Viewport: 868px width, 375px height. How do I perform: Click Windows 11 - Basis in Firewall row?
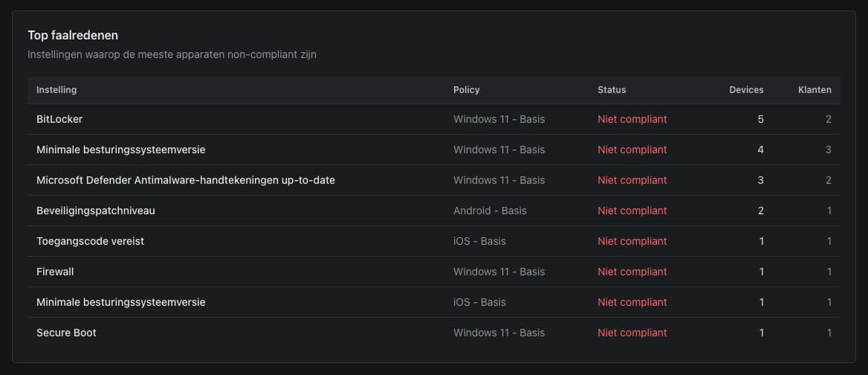point(499,272)
